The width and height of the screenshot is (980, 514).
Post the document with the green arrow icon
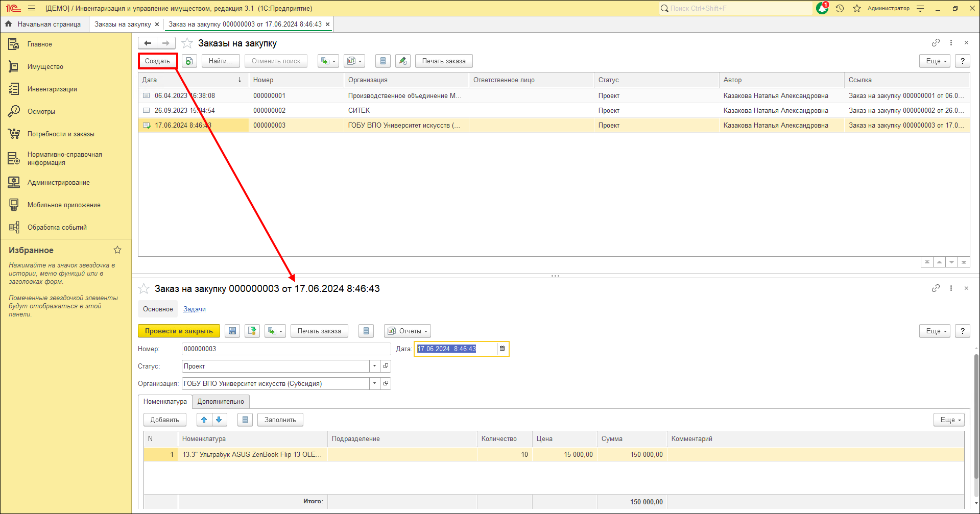252,331
